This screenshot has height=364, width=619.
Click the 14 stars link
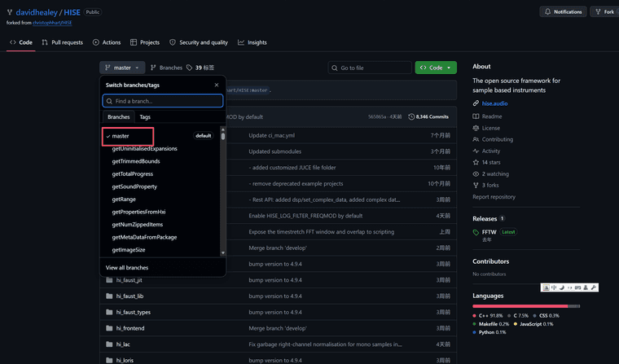491,162
